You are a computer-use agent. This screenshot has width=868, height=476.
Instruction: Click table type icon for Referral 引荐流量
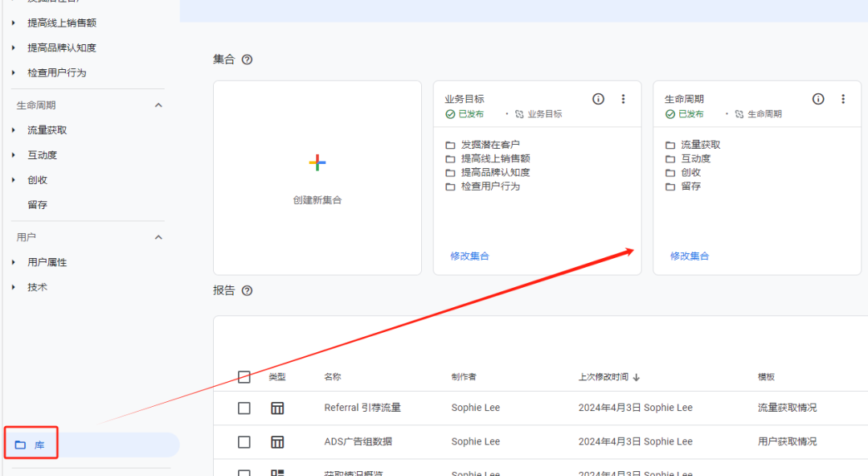coord(277,408)
